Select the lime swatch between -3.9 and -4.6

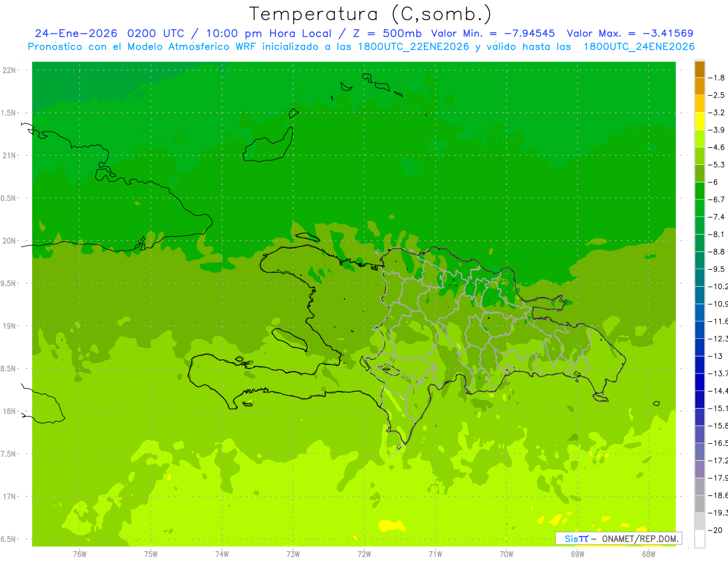[699, 139]
